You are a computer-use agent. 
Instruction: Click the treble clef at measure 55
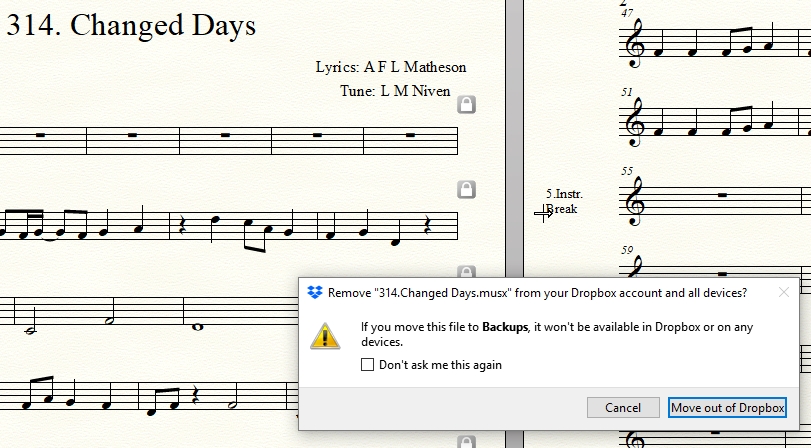(x=634, y=200)
